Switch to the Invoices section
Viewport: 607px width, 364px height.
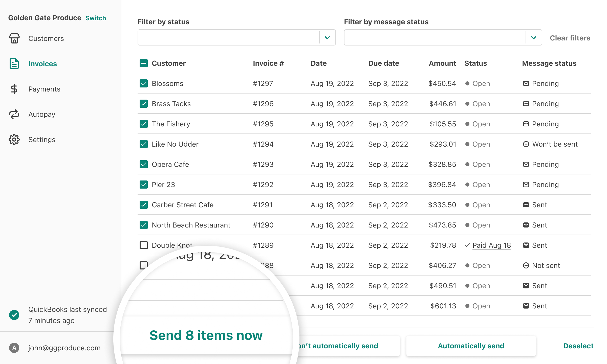pyautogui.click(x=42, y=64)
